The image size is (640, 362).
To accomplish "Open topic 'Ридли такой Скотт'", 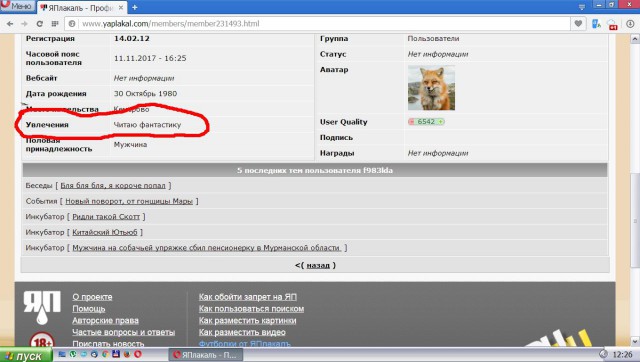I will coord(106,216).
